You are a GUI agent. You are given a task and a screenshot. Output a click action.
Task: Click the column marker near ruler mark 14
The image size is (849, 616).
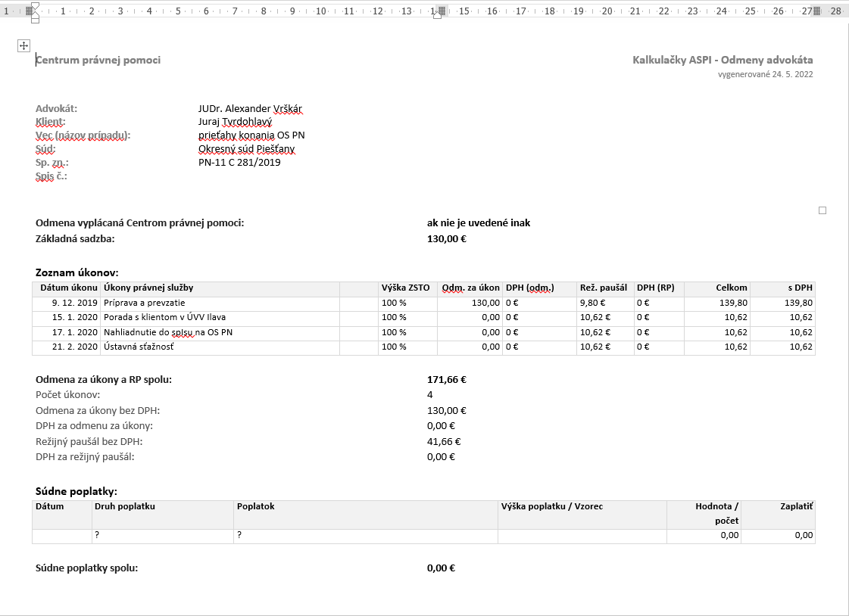(442, 11)
